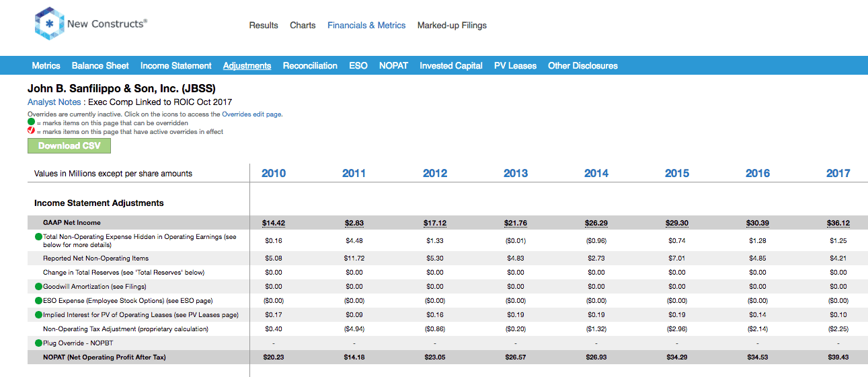
Task: Click the 2017 column header
Action: point(838,174)
